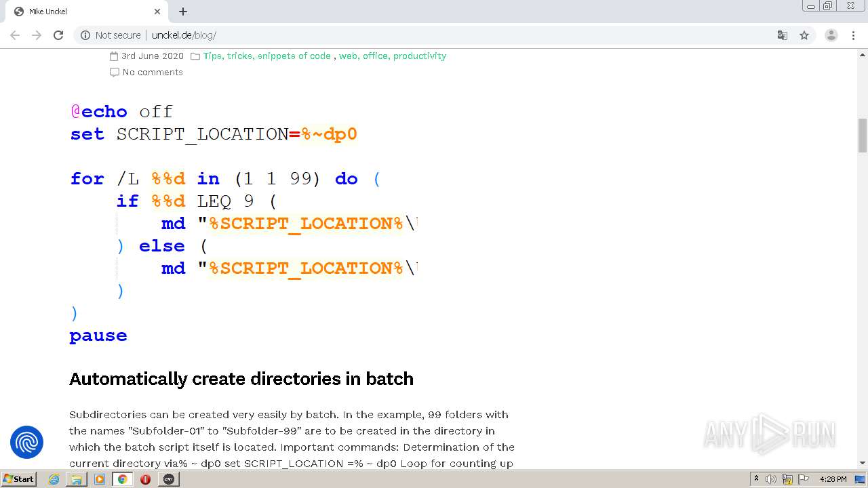Close the Mike Unckel tab
The width and height of the screenshot is (868, 488).
pos(157,12)
